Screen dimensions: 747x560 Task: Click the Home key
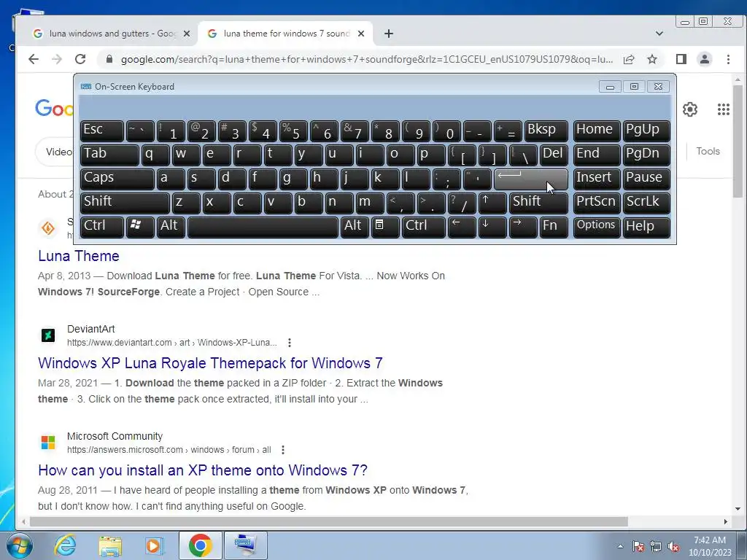[597, 131]
